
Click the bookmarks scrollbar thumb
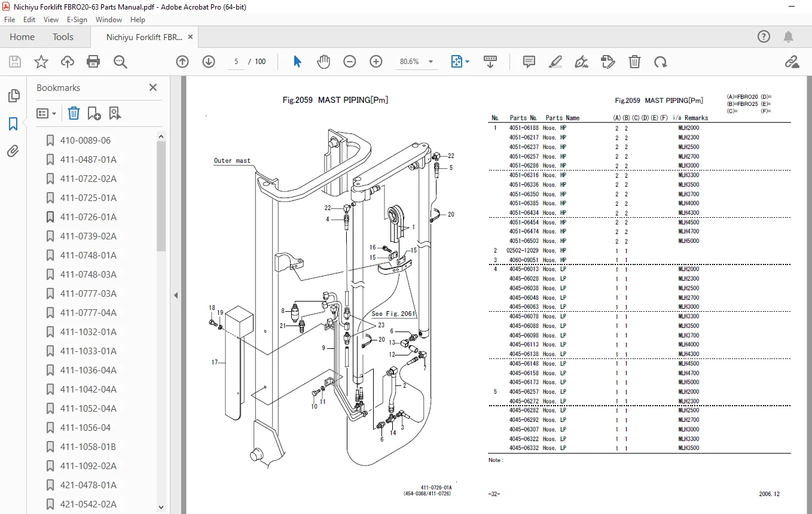click(x=161, y=196)
